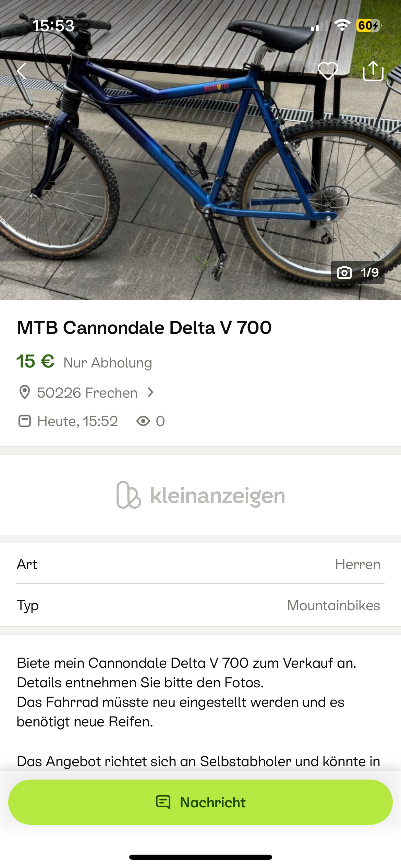The height and width of the screenshot is (868, 401).
Task: Tap the share icon
Action: (x=373, y=71)
